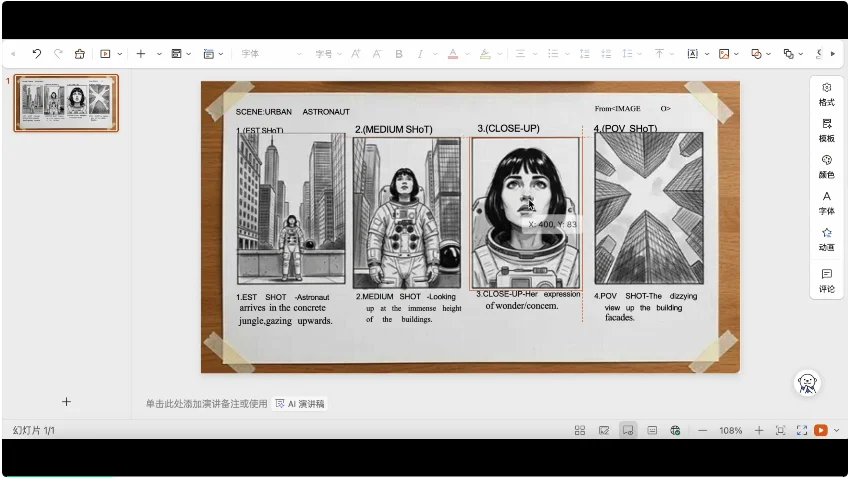Enable full screen reading view
The image size is (849, 479).
point(801,430)
